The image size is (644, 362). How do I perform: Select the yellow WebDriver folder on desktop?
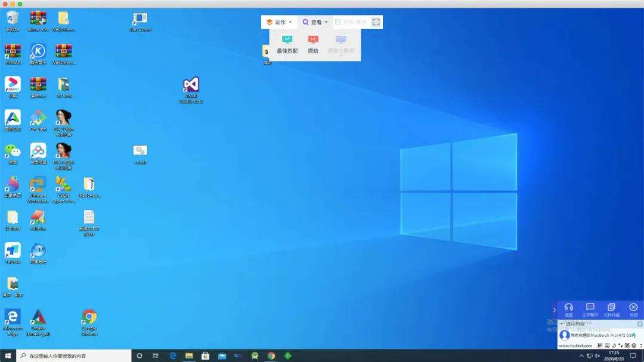(64, 21)
